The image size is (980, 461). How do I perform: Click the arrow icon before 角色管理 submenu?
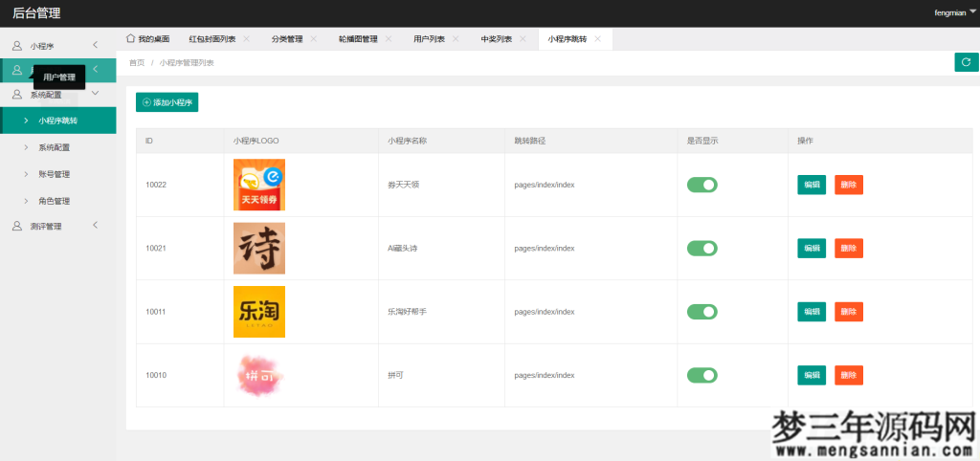(26, 201)
